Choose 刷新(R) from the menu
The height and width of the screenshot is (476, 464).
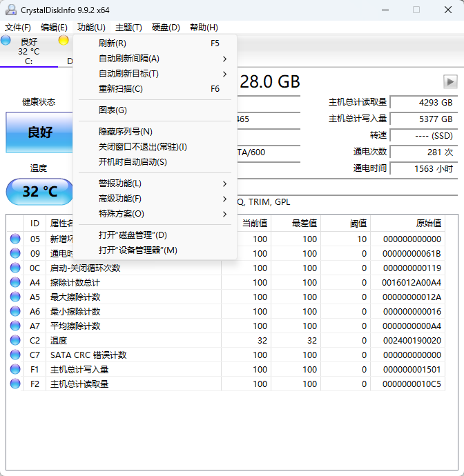pos(155,43)
